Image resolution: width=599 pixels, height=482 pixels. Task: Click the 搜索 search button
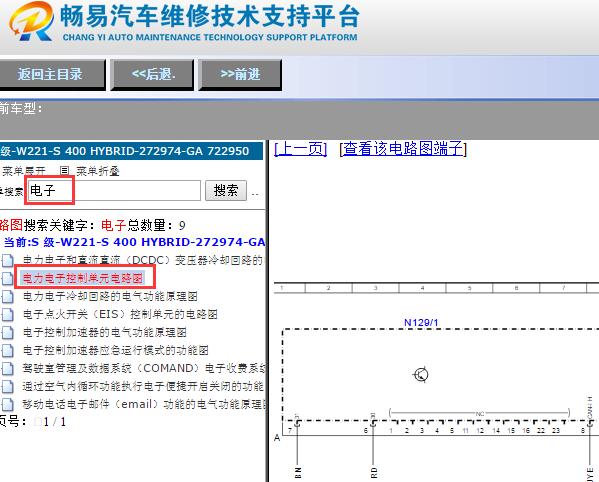(226, 190)
